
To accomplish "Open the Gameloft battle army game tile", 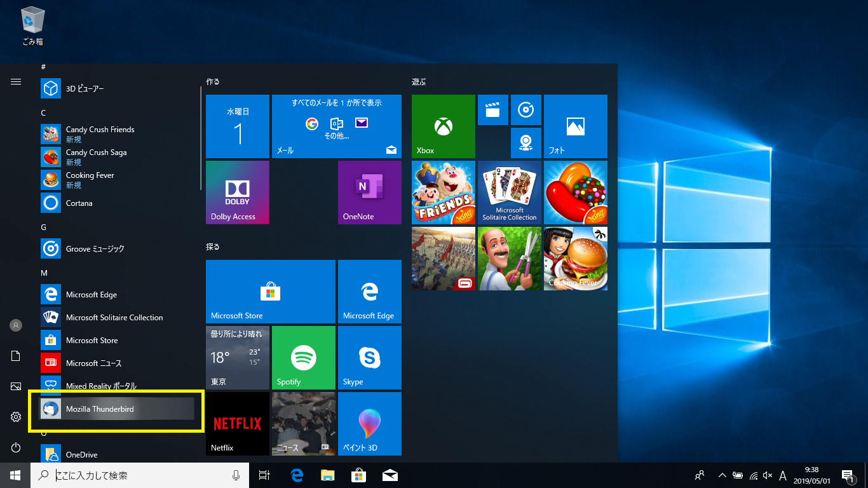I will [444, 259].
